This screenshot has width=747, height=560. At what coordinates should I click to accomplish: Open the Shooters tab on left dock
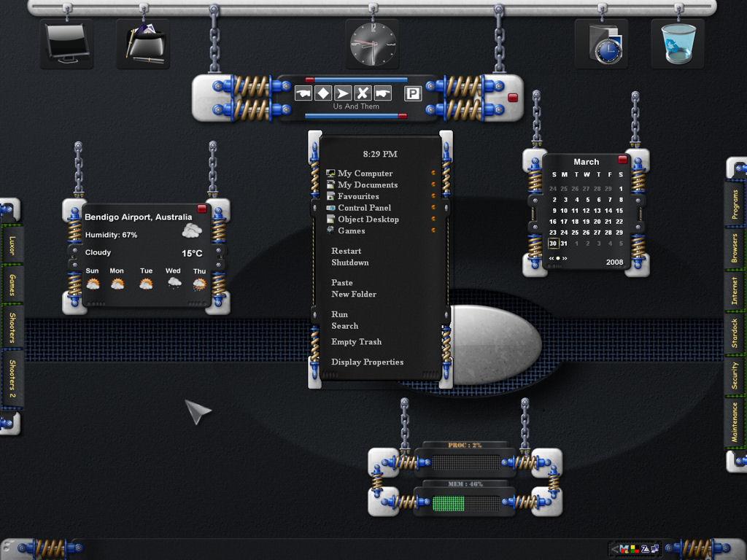tap(12, 327)
